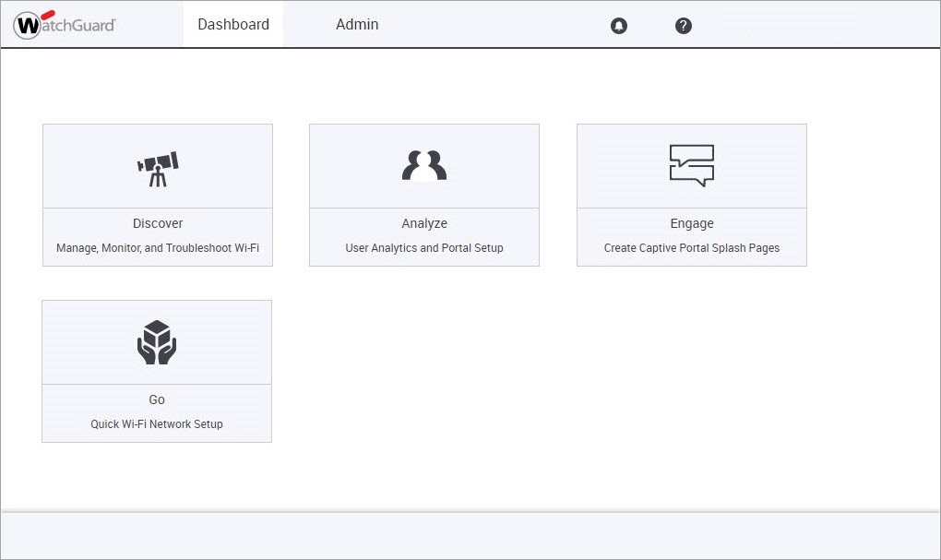This screenshot has width=941, height=560.
Task: Switch to the Admin tab
Action: click(x=357, y=25)
